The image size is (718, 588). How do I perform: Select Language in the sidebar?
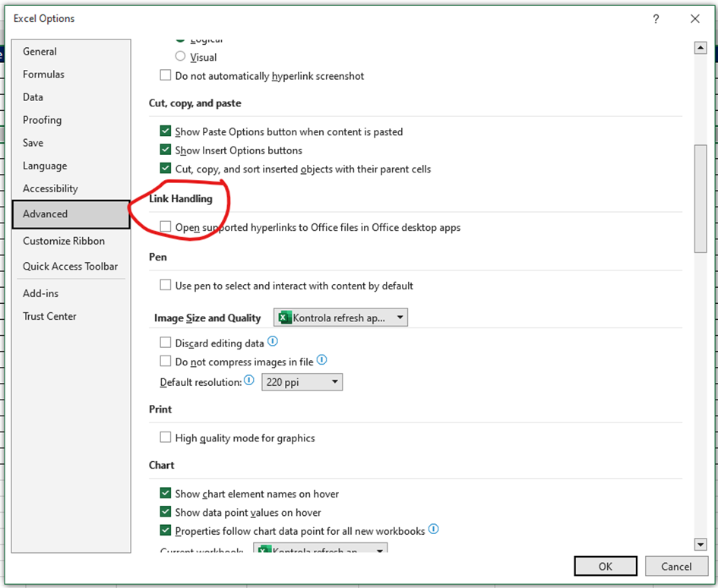71,166
